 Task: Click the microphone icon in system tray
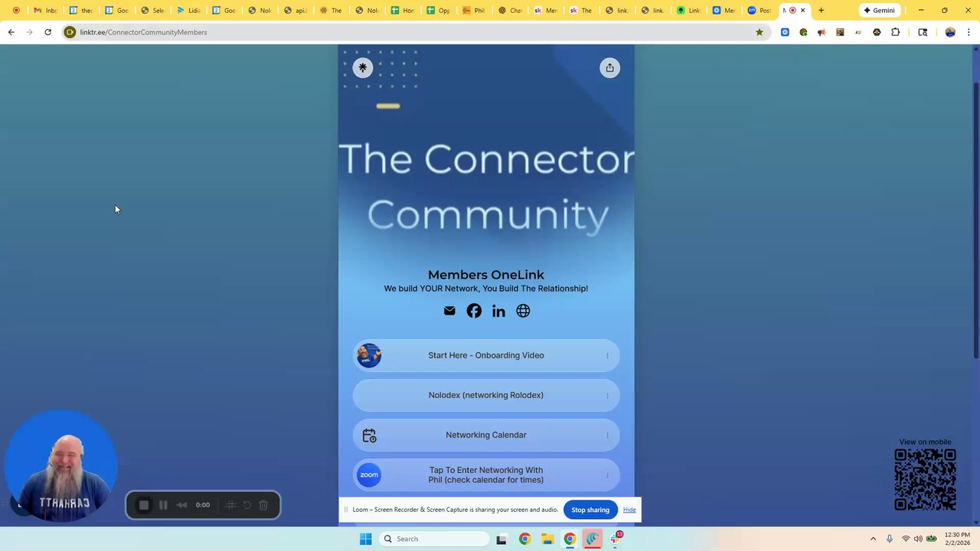889,539
